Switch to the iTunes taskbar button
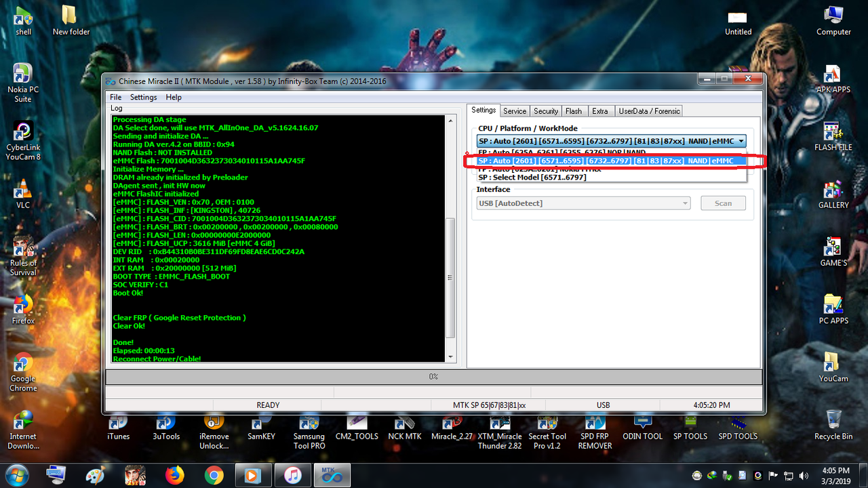 coord(292,475)
